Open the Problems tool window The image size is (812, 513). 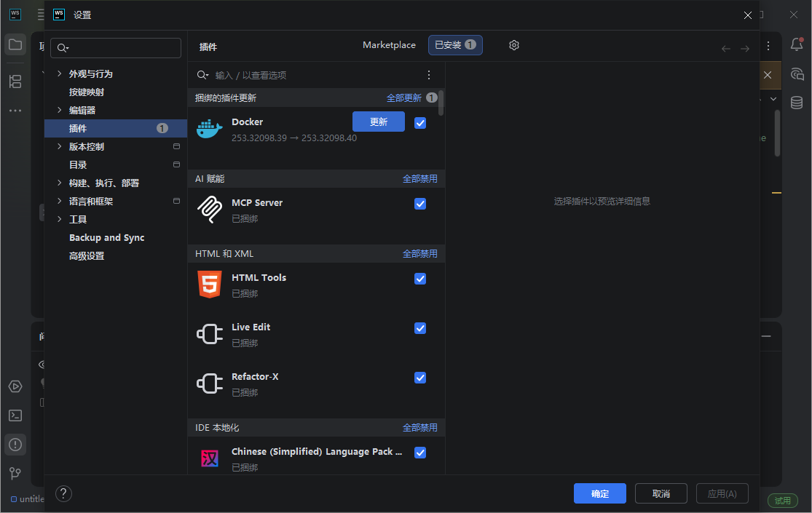[x=15, y=444]
